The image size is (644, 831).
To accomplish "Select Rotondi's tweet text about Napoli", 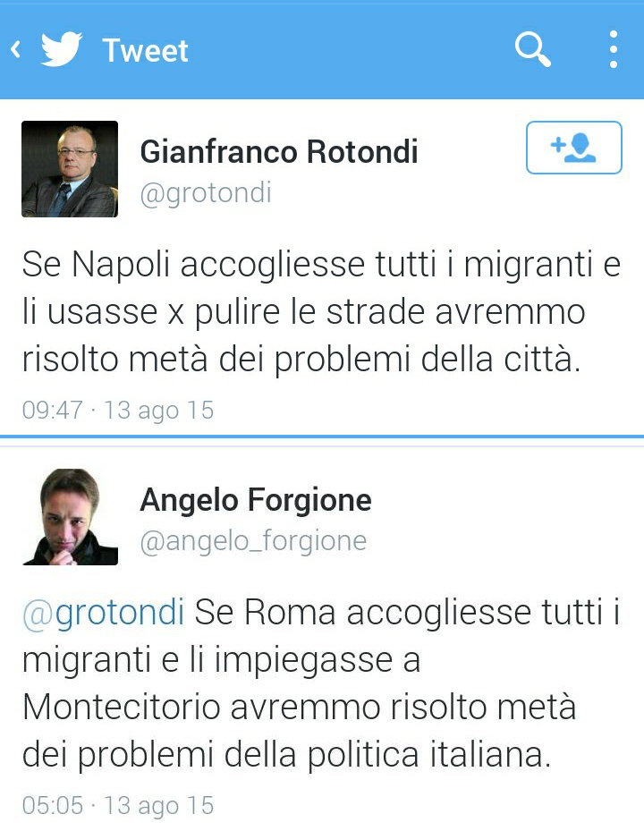I will (321, 312).
